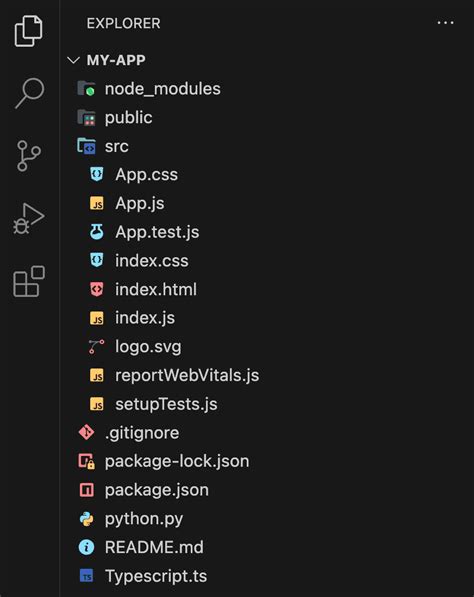Expand the public folder
Image resolution: width=474 pixels, height=597 pixels.
129,118
